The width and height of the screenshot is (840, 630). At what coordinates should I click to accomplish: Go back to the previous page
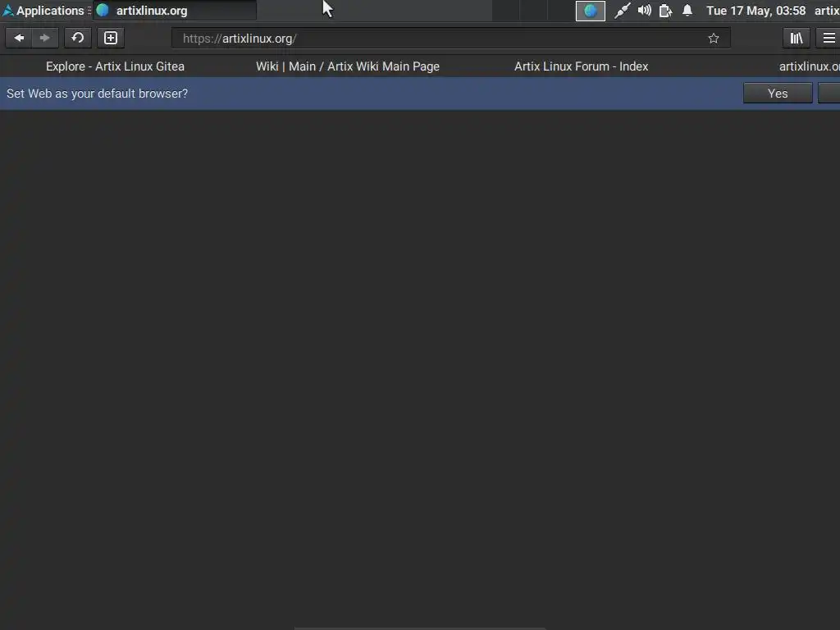19,38
